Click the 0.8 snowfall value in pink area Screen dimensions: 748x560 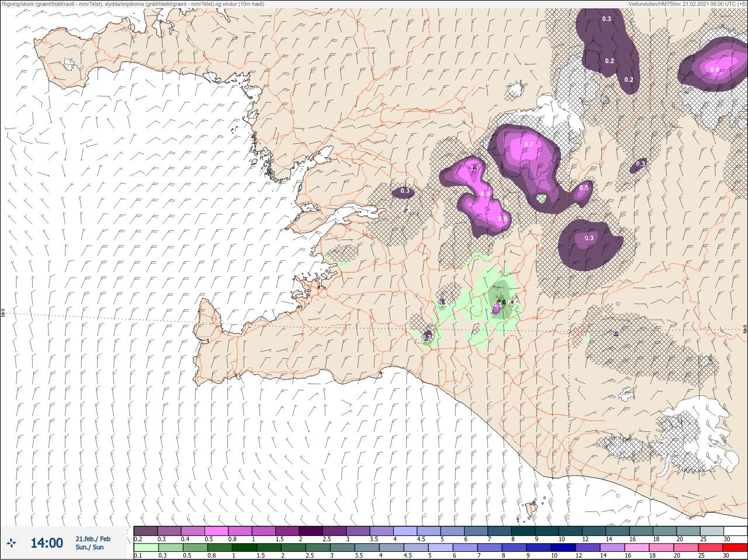[503, 219]
